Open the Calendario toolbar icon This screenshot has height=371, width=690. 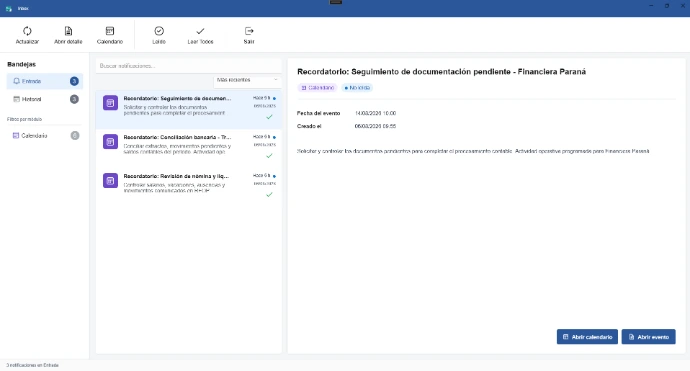click(110, 31)
